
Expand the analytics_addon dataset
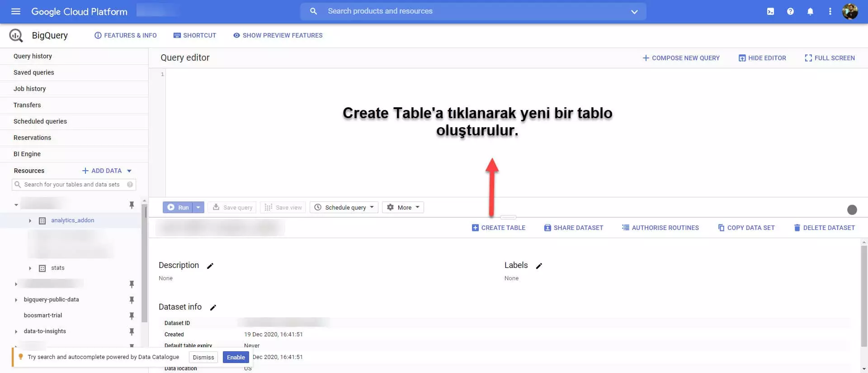click(30, 220)
